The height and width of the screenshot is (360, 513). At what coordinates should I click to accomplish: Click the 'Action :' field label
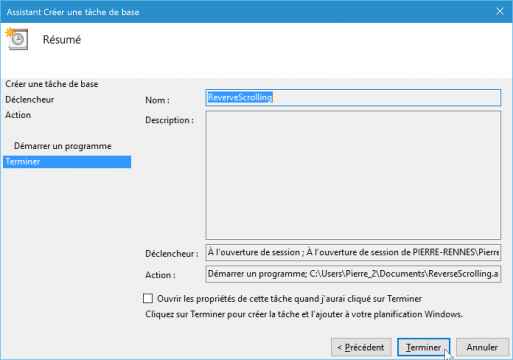160,275
